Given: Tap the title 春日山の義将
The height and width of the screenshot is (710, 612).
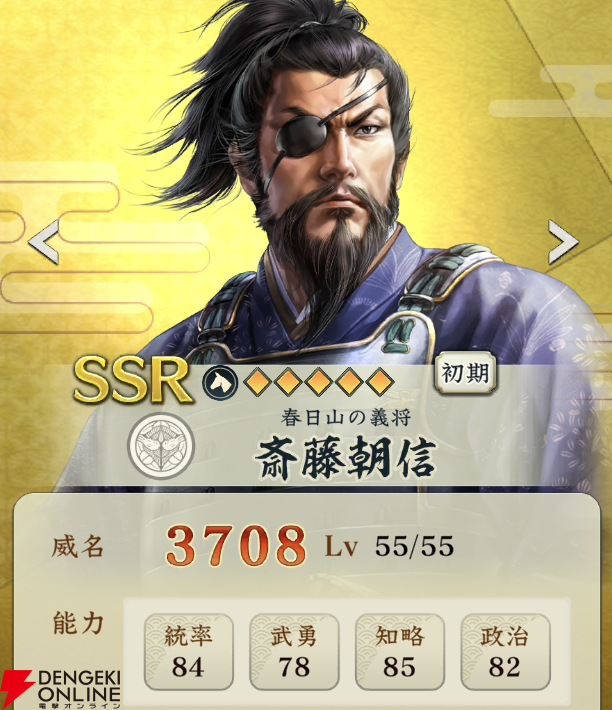Looking at the screenshot, I should tap(346, 417).
